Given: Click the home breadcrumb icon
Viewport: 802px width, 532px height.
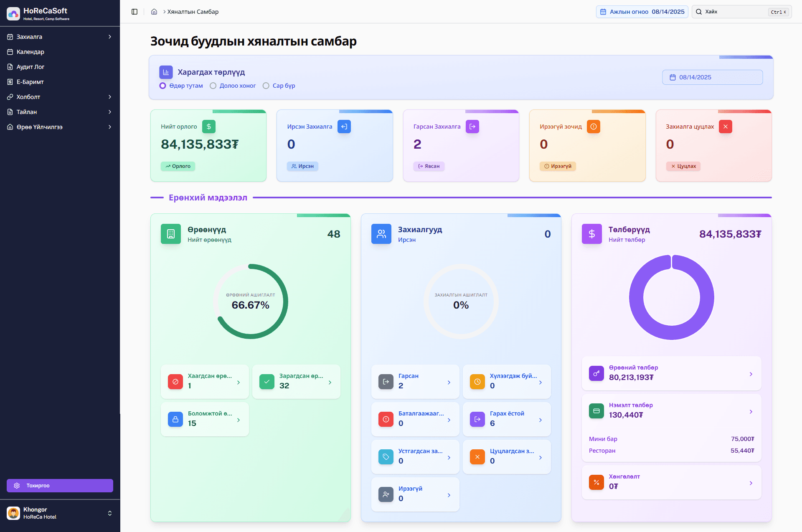Looking at the screenshot, I should [x=154, y=12].
